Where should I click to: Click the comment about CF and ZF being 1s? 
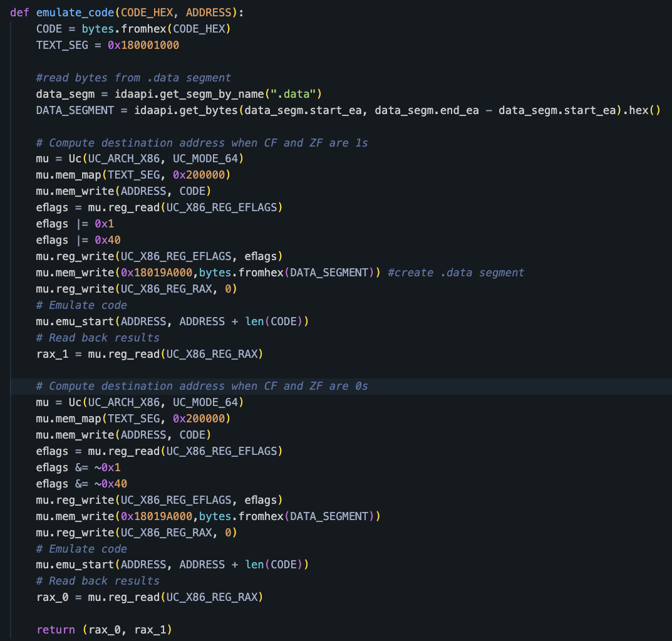pyautogui.click(x=202, y=143)
